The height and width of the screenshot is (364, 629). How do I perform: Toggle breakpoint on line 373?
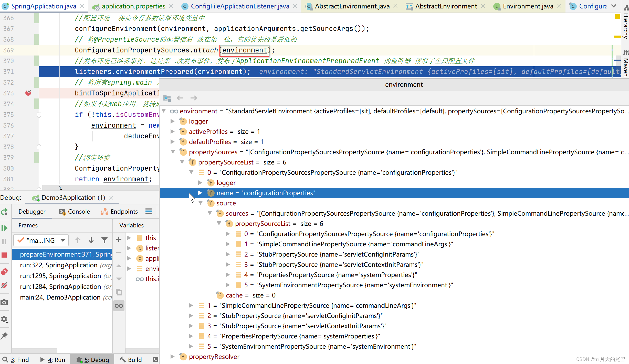(x=28, y=93)
